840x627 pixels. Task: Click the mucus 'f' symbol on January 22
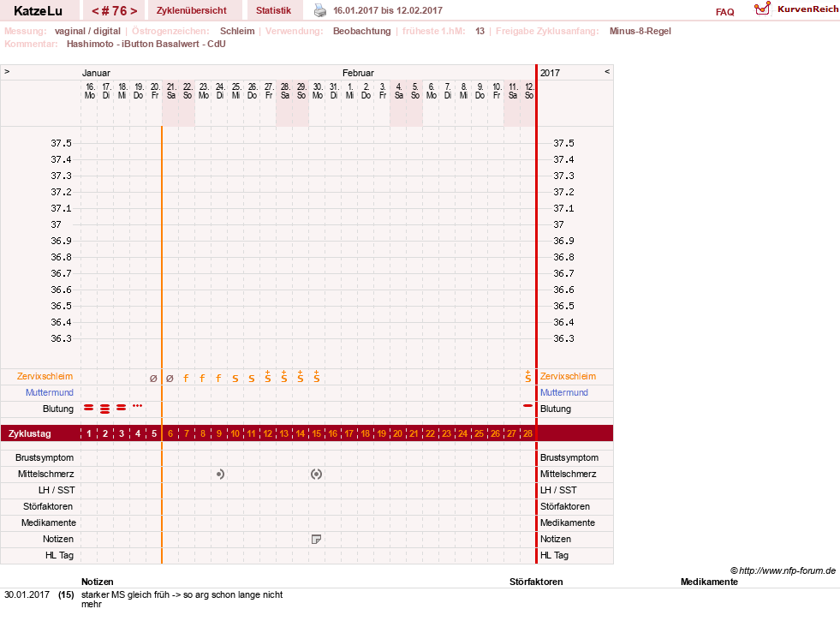[x=186, y=379]
